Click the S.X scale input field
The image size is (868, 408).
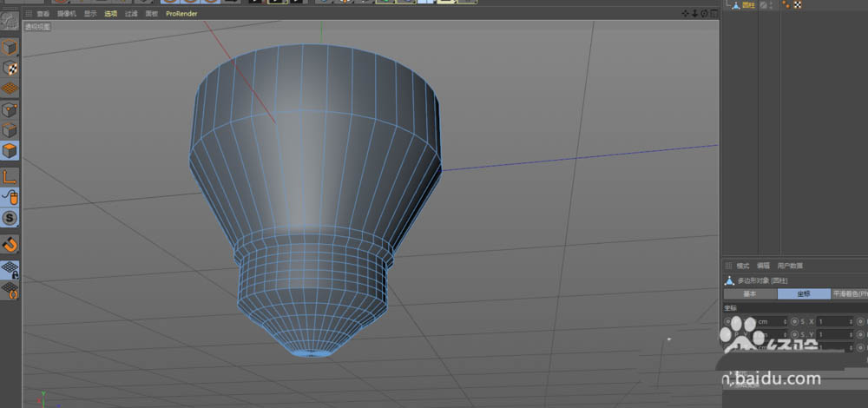pyautogui.click(x=834, y=321)
